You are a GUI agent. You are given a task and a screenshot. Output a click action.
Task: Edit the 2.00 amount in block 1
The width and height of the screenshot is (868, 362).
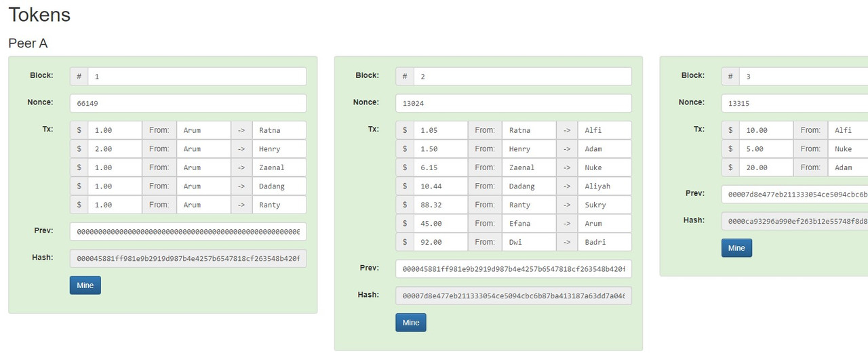pos(115,148)
